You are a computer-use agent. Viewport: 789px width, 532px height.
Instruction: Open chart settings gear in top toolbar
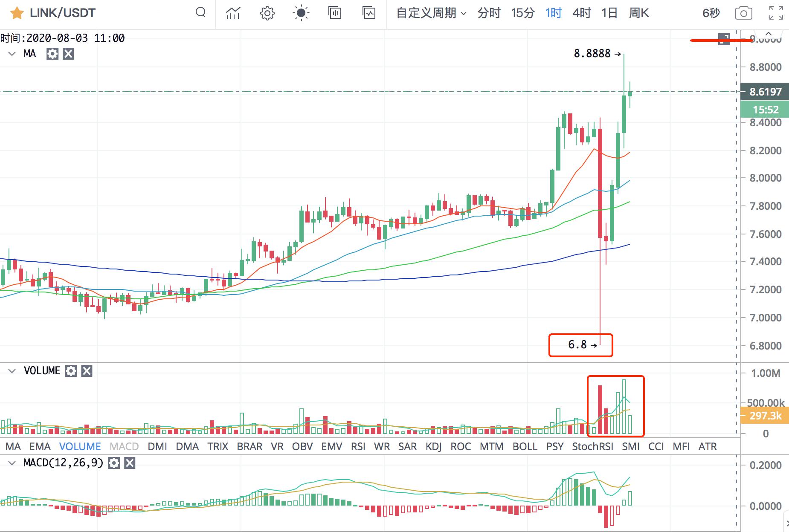267,13
